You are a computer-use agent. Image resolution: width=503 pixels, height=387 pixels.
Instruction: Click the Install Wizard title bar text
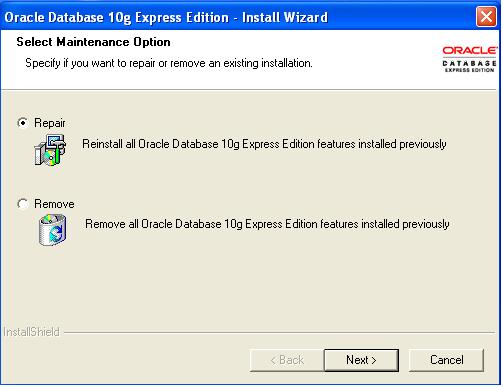166,17
